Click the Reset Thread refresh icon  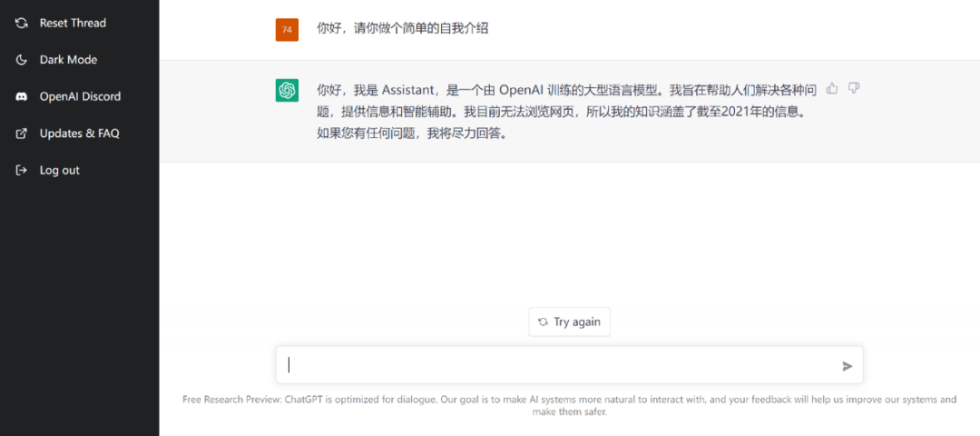click(21, 23)
